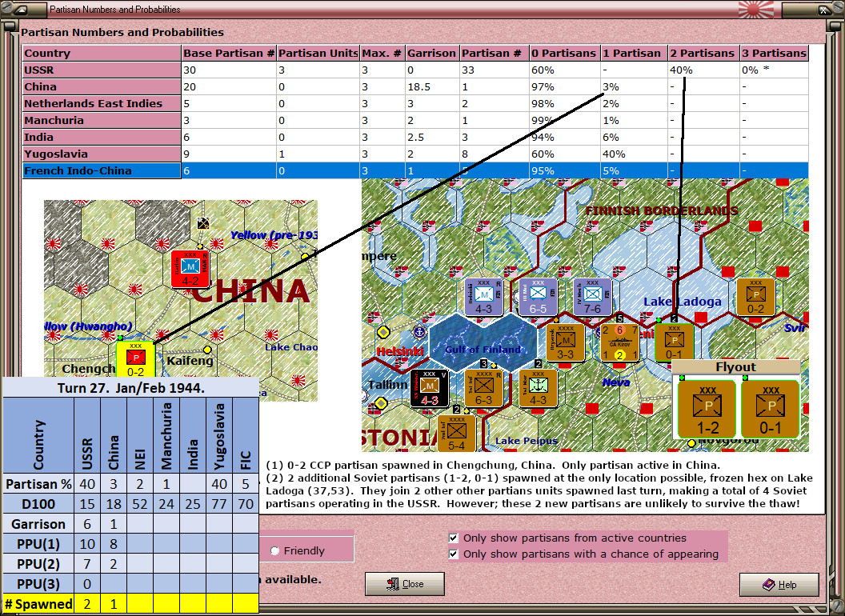This screenshot has width=845, height=616.
Task: Click the CA Kirov naval counter
Action: coord(619,342)
